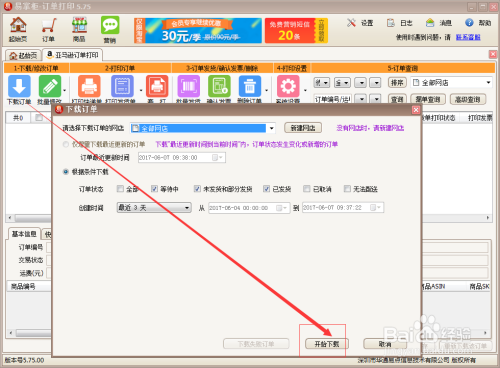Click the purple 批量发货 barcode icon
500x368 pixels.
(x=189, y=86)
